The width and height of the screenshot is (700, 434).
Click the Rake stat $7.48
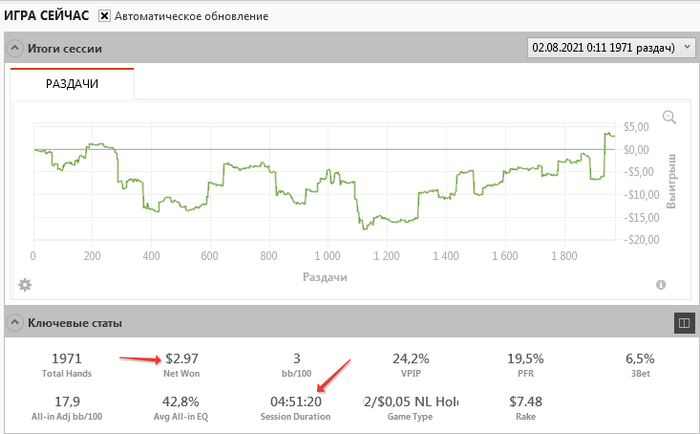[525, 402]
